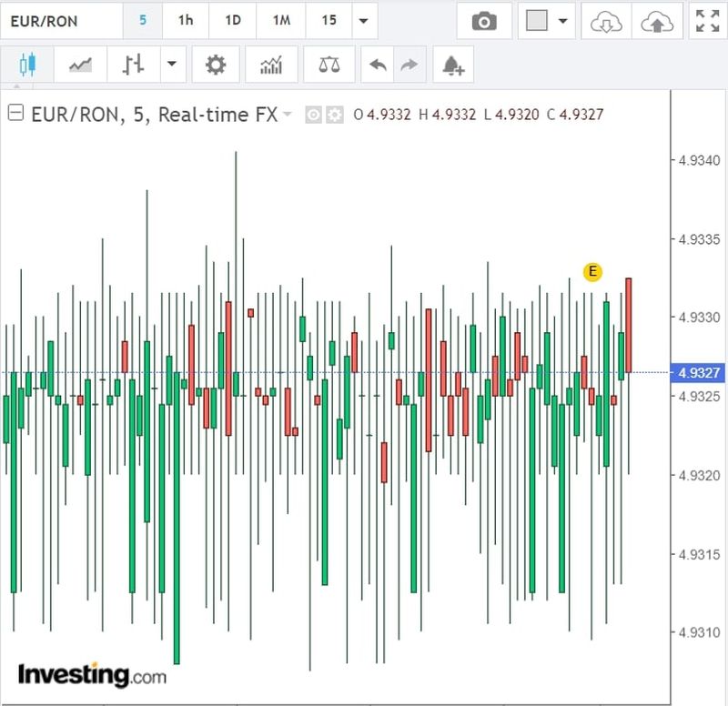The width and height of the screenshot is (728, 706).
Task: Take a chart snapshot with camera
Action: pos(484,22)
